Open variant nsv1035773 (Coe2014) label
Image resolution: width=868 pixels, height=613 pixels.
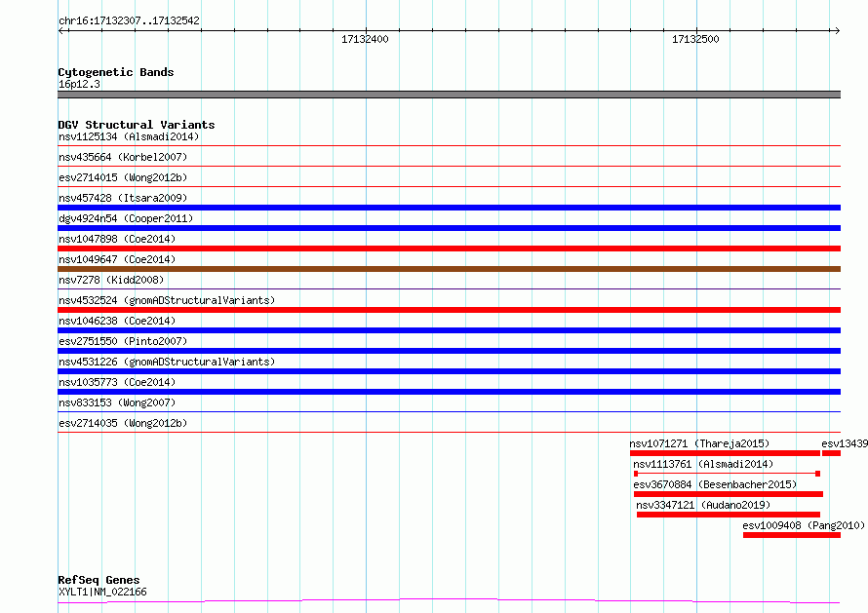117,382
